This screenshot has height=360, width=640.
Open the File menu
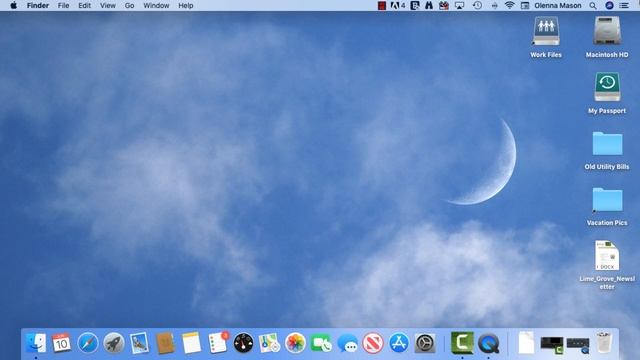pyautogui.click(x=63, y=6)
